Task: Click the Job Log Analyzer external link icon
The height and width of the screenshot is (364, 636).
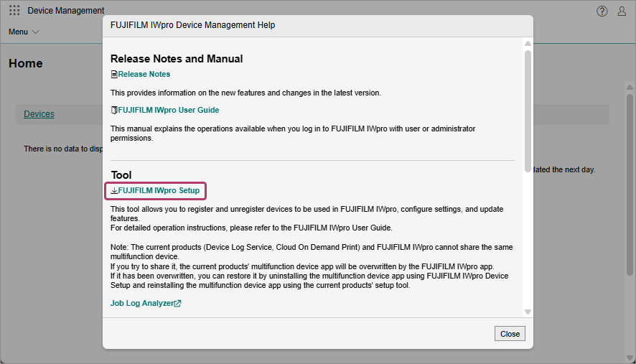Action: click(177, 303)
